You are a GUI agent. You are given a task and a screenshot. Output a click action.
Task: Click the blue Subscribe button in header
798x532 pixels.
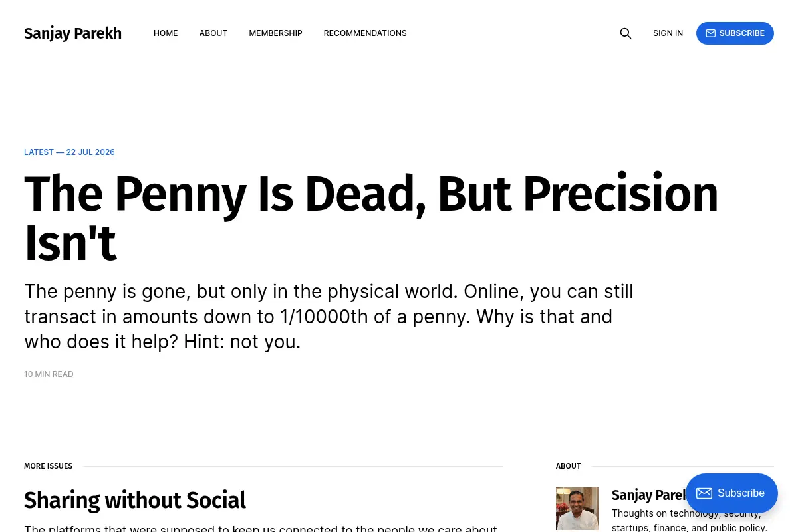735,33
